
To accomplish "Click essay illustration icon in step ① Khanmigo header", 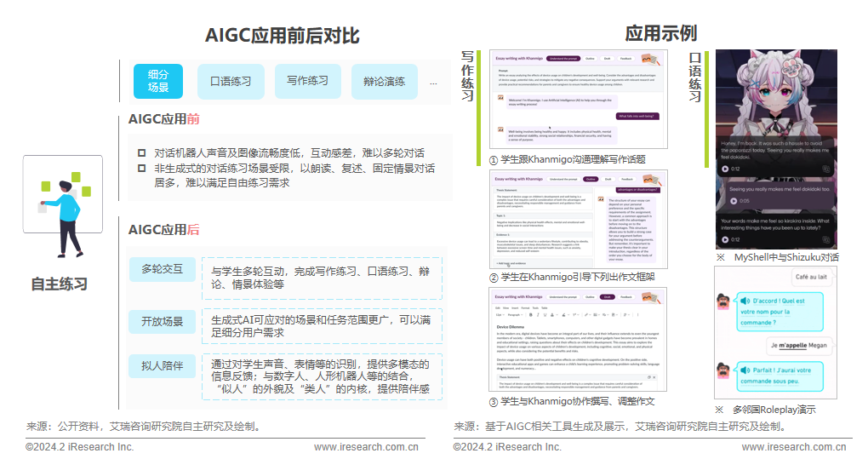I will pyautogui.click(x=651, y=60).
